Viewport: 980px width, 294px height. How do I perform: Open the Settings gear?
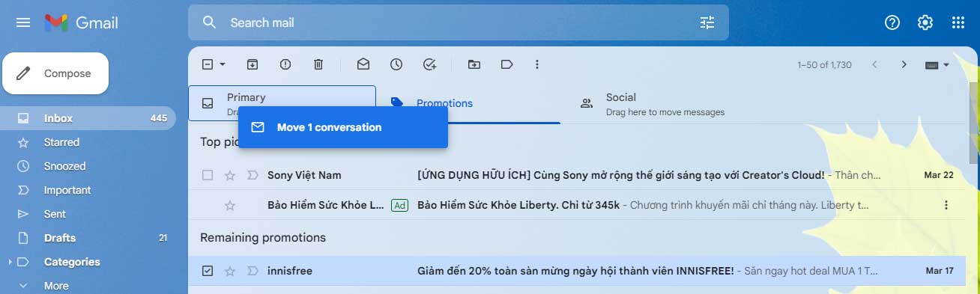pos(925,22)
